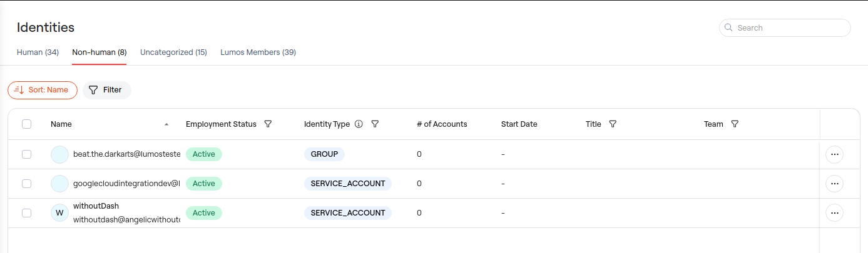Click the Active badge for beat.the.darkarts

pyautogui.click(x=204, y=154)
